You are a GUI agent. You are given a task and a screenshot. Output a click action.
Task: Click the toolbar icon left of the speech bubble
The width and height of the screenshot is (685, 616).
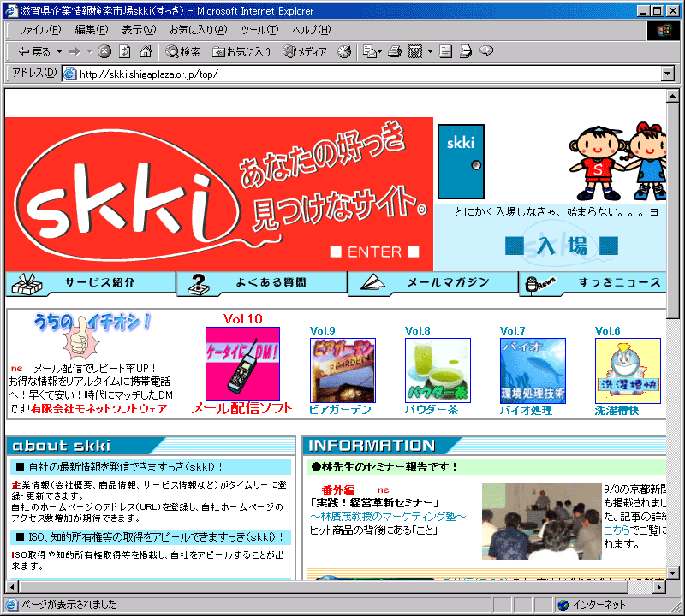(x=466, y=52)
